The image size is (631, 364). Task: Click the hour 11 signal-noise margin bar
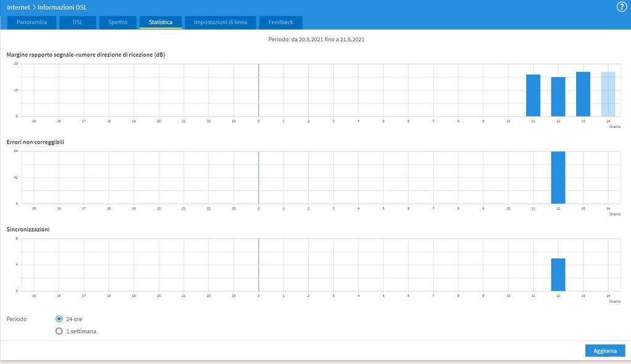coord(533,95)
